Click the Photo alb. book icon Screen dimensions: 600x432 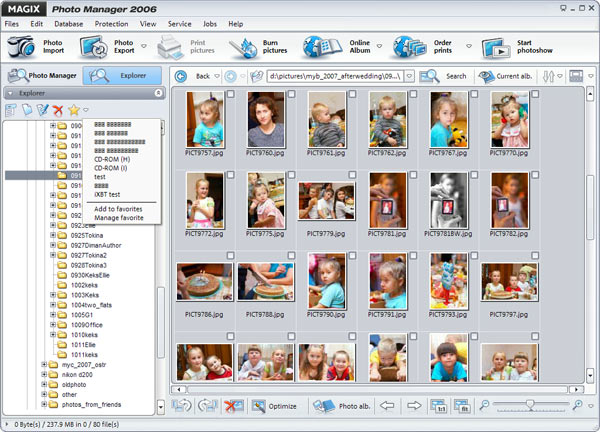[x=324, y=406]
